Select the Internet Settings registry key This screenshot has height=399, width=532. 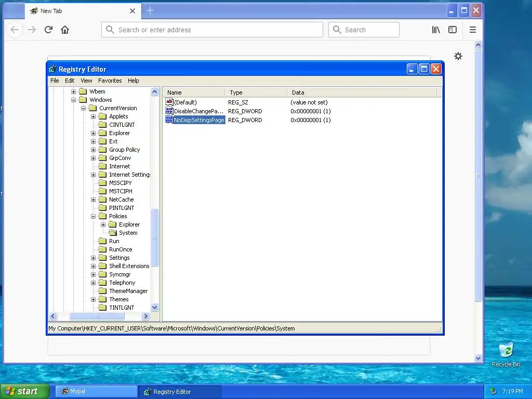[x=129, y=175]
